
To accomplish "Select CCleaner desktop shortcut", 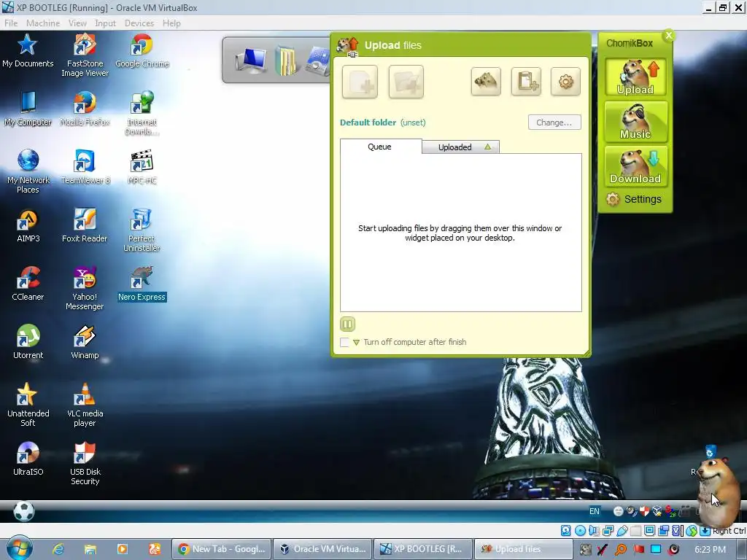I will pos(28,284).
